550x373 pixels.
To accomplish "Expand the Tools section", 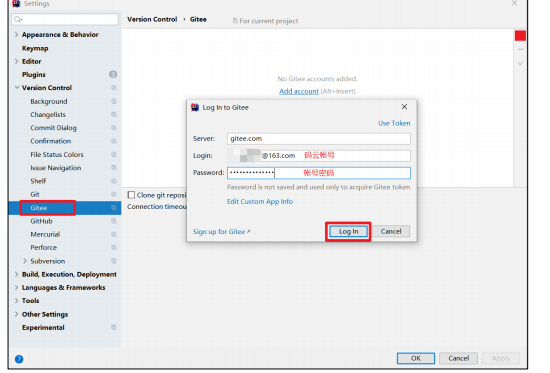I will (x=16, y=301).
